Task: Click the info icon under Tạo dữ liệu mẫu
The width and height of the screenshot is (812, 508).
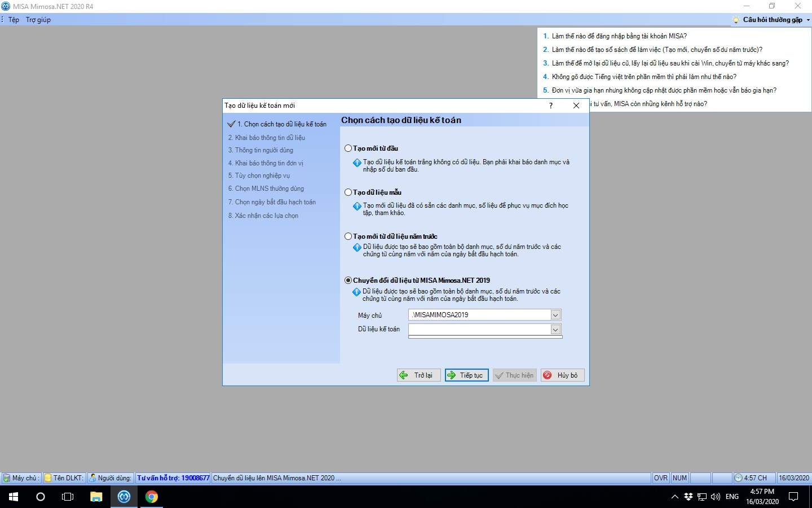Action: (357, 206)
